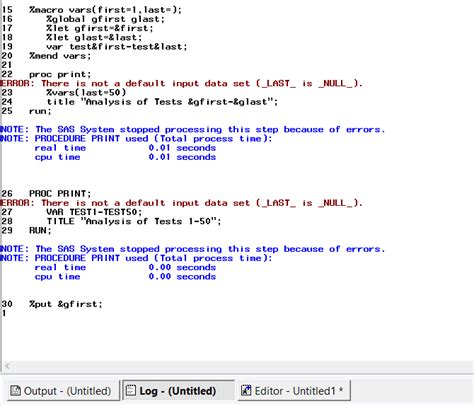
Task: Click the Log window notepad icon
Action: [130, 390]
